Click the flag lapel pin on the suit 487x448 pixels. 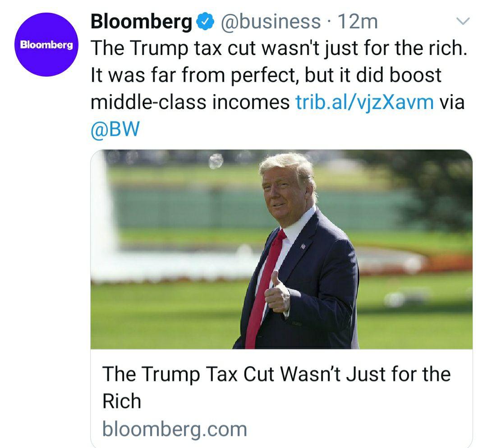(x=303, y=246)
